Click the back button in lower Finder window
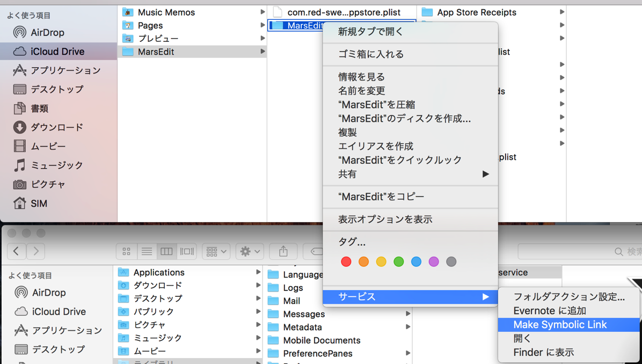Viewport: 642px width, 364px height. click(x=17, y=251)
